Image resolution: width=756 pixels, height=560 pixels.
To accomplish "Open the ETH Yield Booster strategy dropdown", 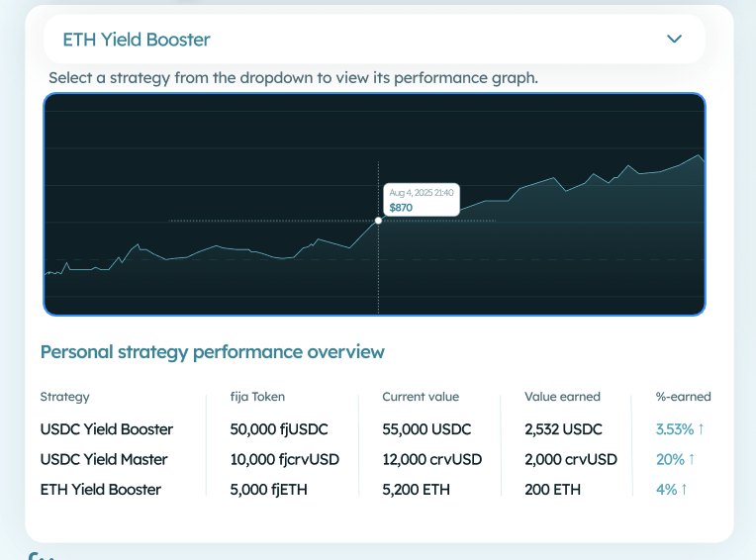I will pyautogui.click(x=373, y=40).
